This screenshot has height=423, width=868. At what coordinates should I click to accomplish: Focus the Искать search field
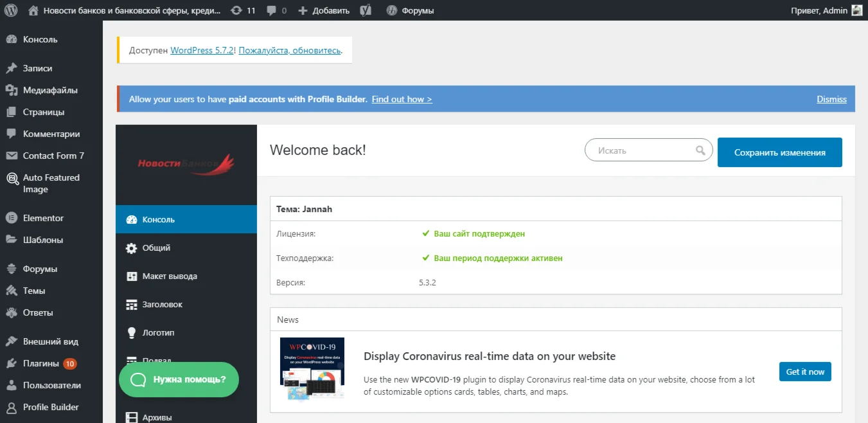(648, 150)
